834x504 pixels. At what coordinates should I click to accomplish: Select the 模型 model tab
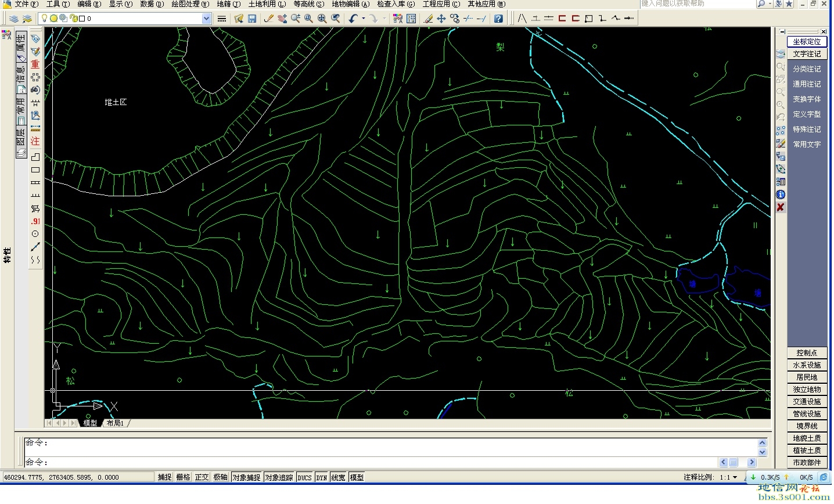[x=90, y=423]
